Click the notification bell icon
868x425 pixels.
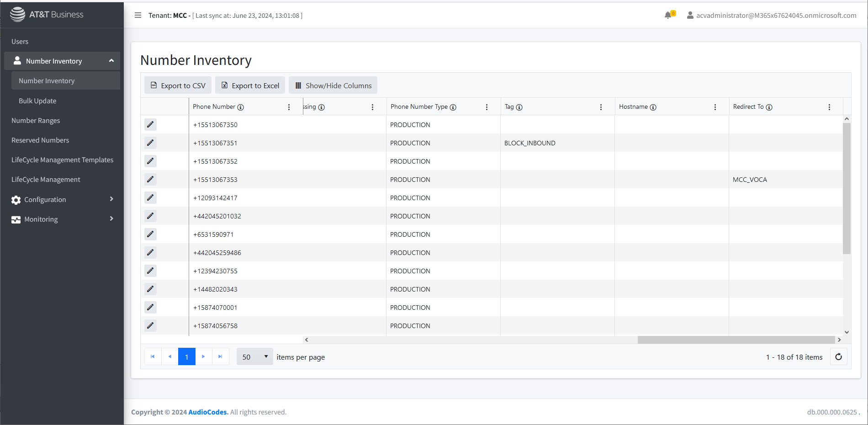668,15
